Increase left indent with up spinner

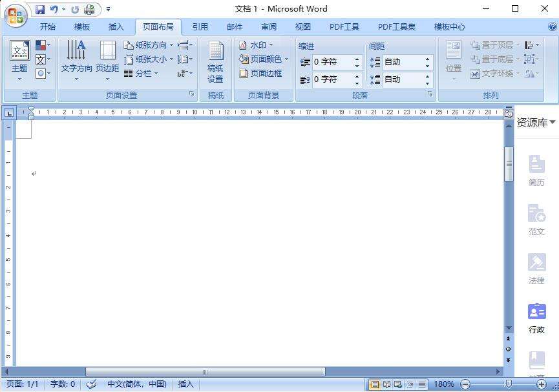pyautogui.click(x=357, y=59)
